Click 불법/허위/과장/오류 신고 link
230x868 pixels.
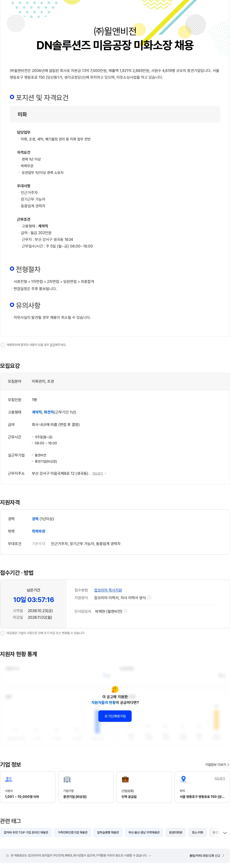pyautogui.click(x=205, y=856)
